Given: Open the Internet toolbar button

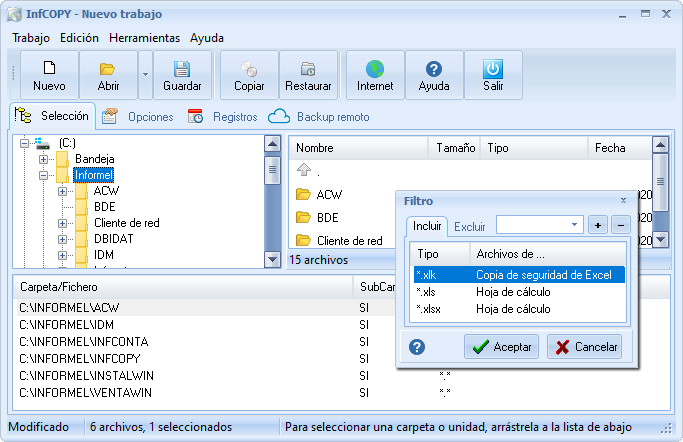Looking at the screenshot, I should tap(375, 75).
